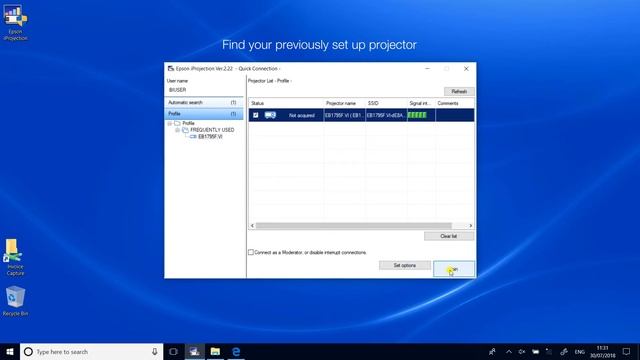Launch Microsoft Edge from the taskbar
The image size is (640, 360).
tap(236, 351)
